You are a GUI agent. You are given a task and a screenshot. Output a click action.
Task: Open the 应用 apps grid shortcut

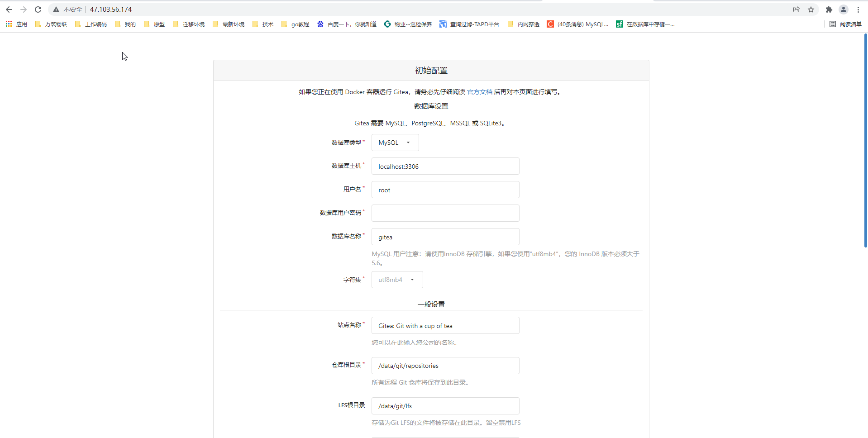point(16,24)
